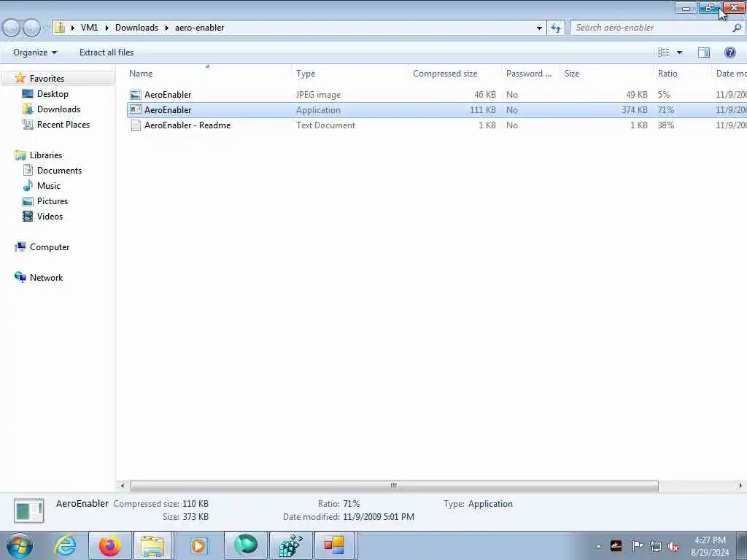Click the Windows Explorer taskbar button
The height and width of the screenshot is (560, 747).
[153, 545]
